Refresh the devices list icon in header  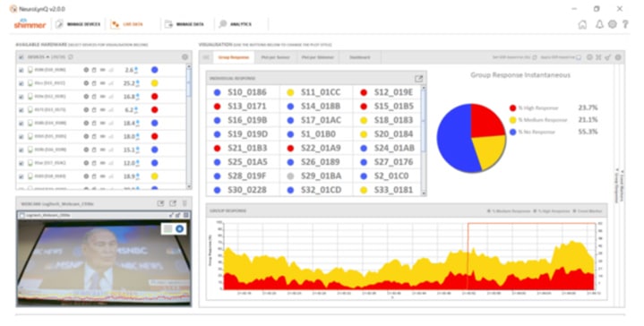click(x=71, y=57)
